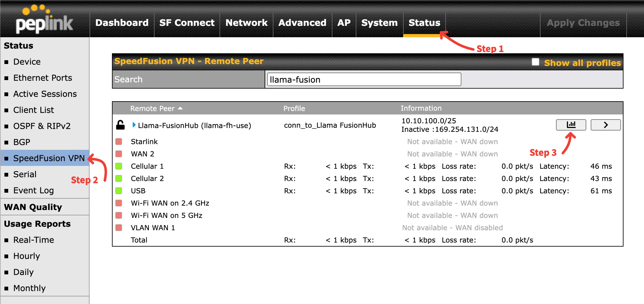Image resolution: width=644 pixels, height=304 pixels.
Task: Click red status square for Wi-Fi WAN 5 GHz
Action: click(119, 215)
